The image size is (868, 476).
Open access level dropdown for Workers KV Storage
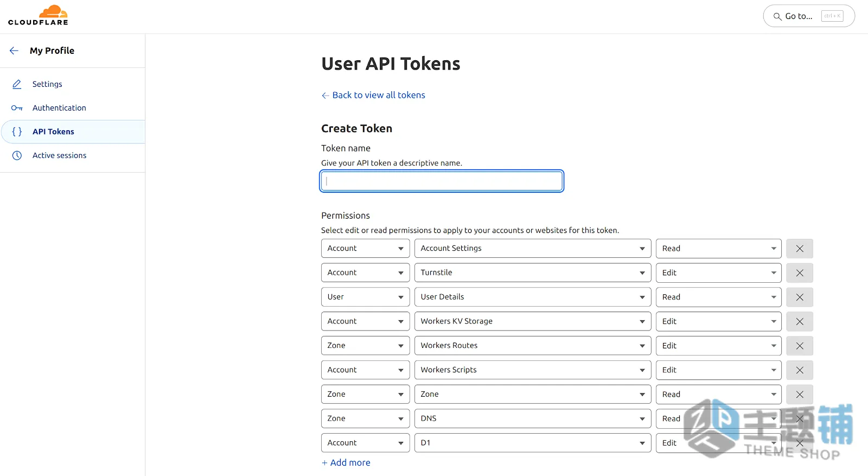pos(718,321)
